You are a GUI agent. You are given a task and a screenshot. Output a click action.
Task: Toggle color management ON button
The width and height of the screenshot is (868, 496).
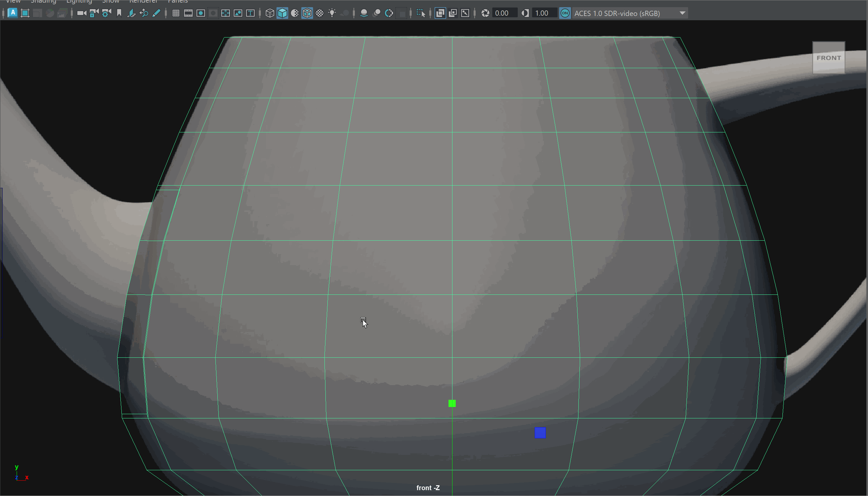click(565, 13)
